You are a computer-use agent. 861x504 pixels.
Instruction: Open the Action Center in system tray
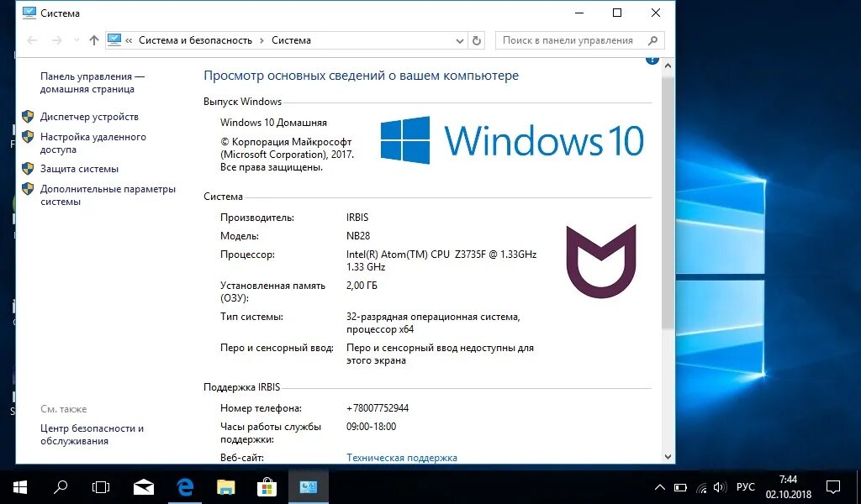pyautogui.click(x=832, y=486)
